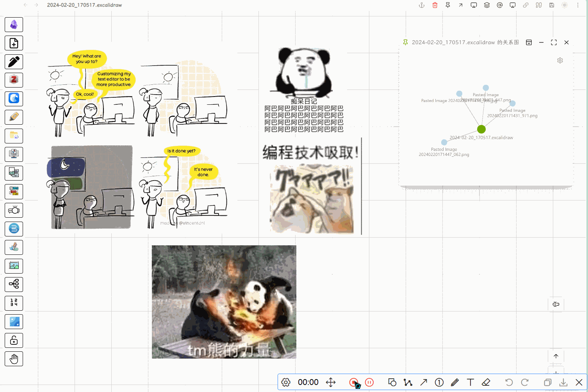The width and height of the screenshot is (588, 392).
Task: Click the panda meme with Chinese text
Action: pos(304,91)
